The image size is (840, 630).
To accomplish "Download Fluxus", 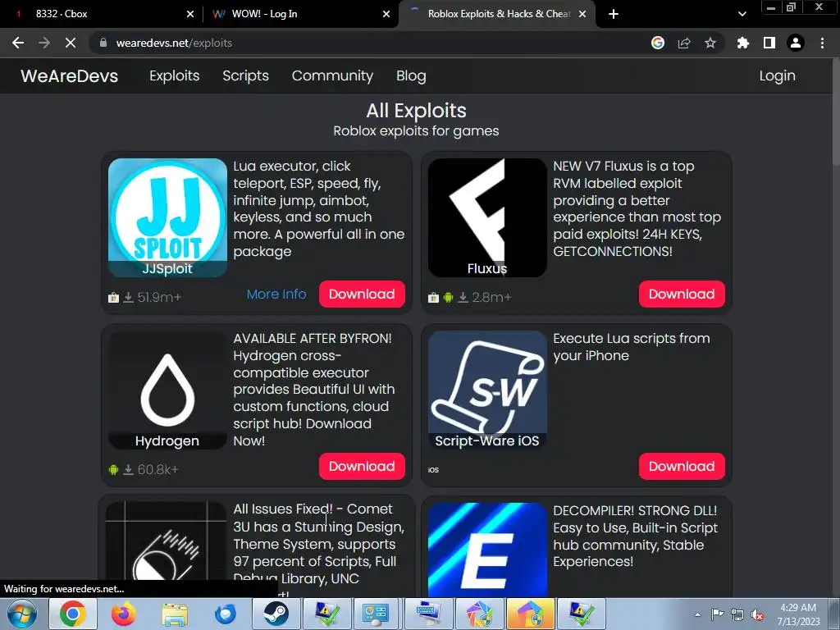I will point(682,294).
